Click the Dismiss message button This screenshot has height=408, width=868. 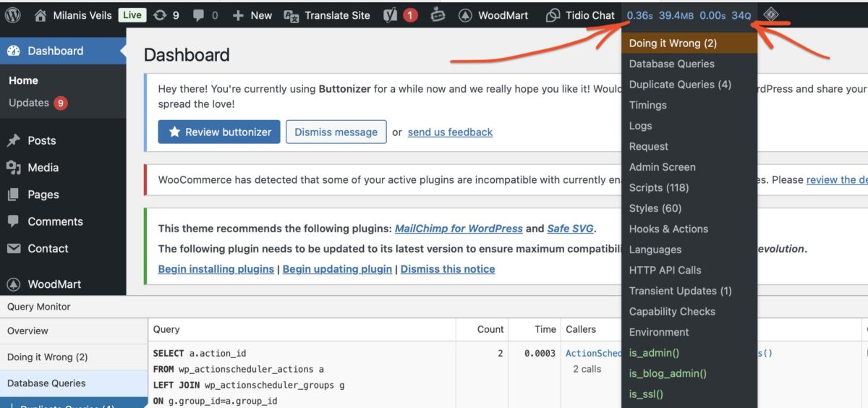[x=336, y=132]
